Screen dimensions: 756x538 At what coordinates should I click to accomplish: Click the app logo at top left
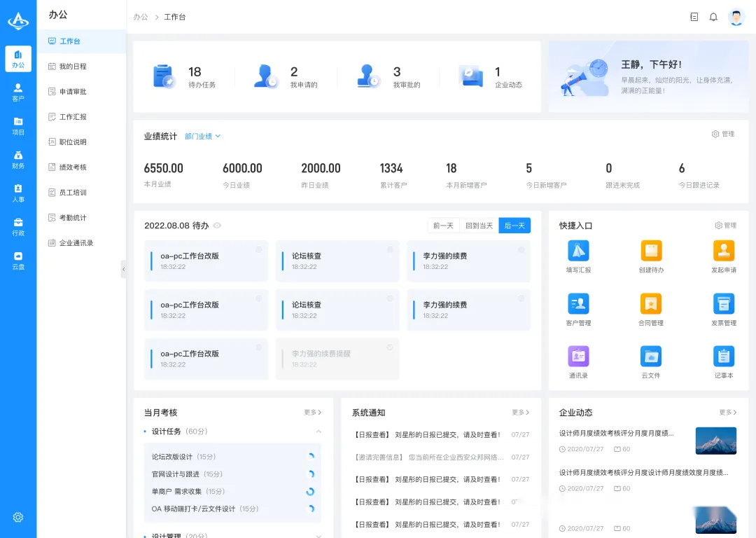pos(18,21)
